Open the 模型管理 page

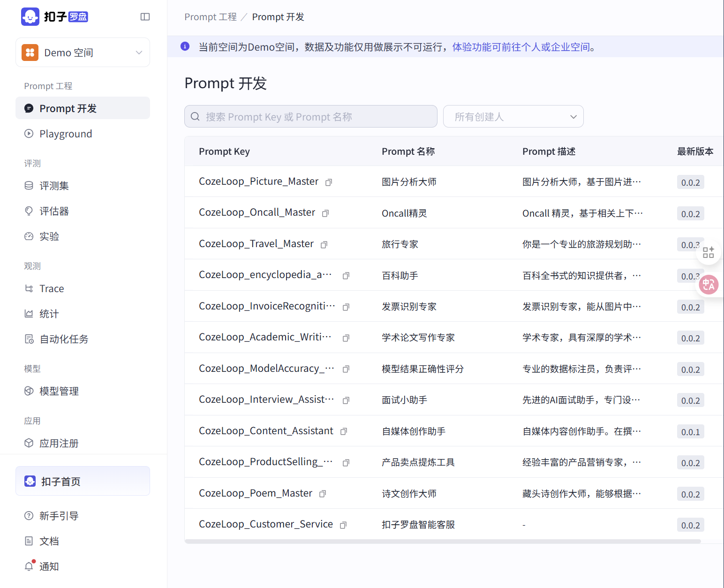click(x=59, y=391)
